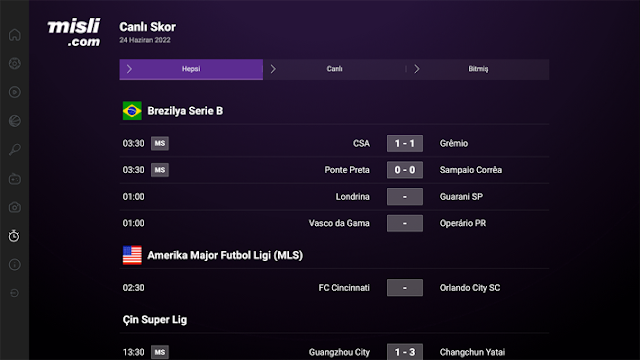The width and height of the screenshot is (640, 360).
Task: Select the Operário PR team name
Action: [x=463, y=223]
